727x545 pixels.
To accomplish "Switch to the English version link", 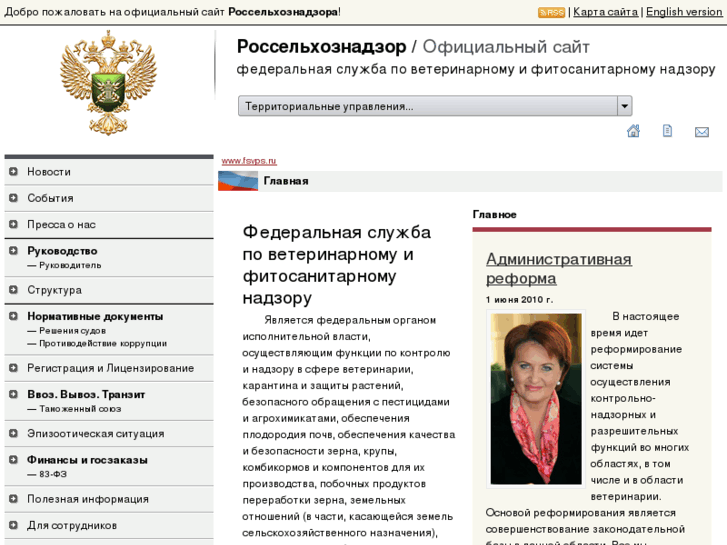I will (x=684, y=12).
